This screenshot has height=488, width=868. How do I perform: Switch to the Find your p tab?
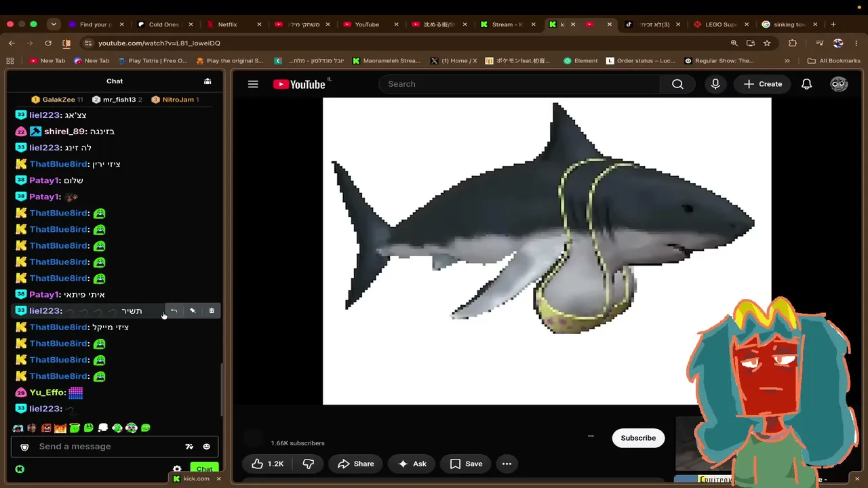tap(96, 24)
